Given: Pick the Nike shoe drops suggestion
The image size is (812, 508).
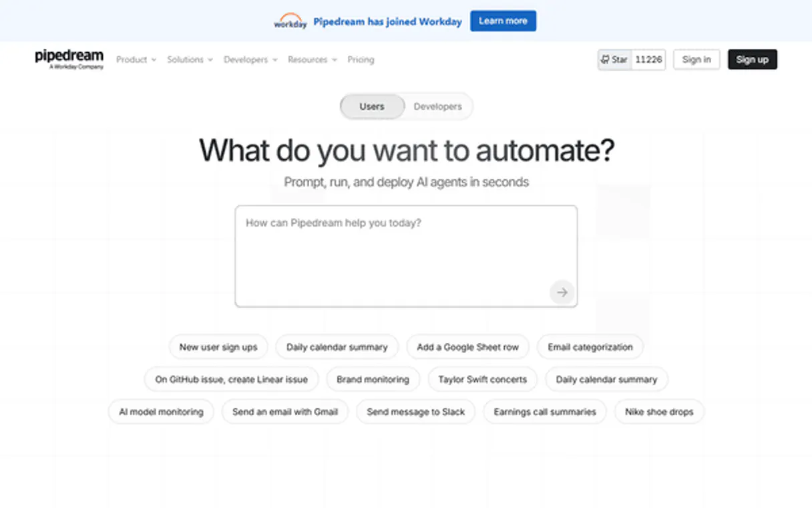Looking at the screenshot, I should coord(659,412).
